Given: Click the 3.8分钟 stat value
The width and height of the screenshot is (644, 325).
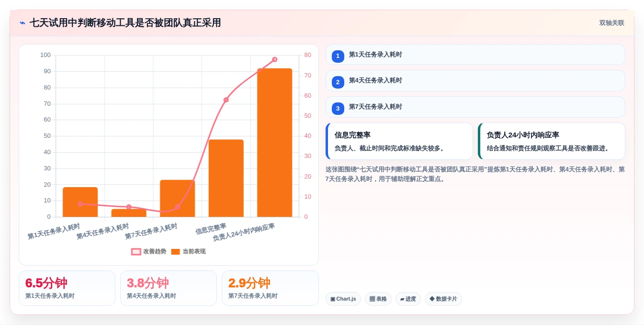Looking at the screenshot, I should [x=147, y=283].
